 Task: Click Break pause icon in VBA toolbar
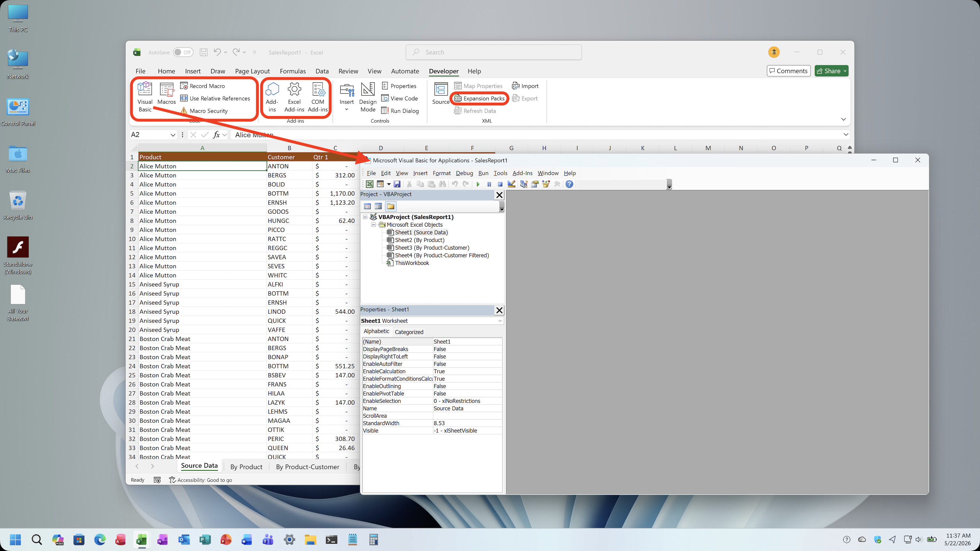pos(489,184)
